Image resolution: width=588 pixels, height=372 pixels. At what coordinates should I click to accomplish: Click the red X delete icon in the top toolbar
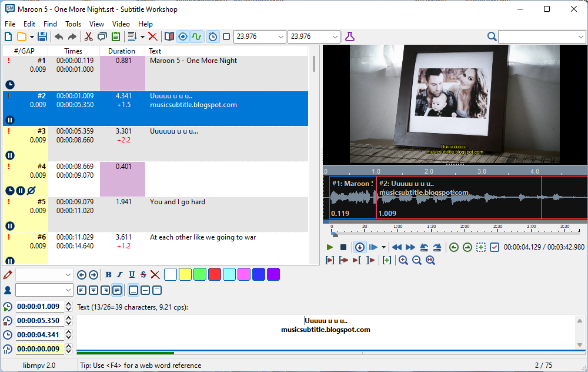tap(153, 36)
